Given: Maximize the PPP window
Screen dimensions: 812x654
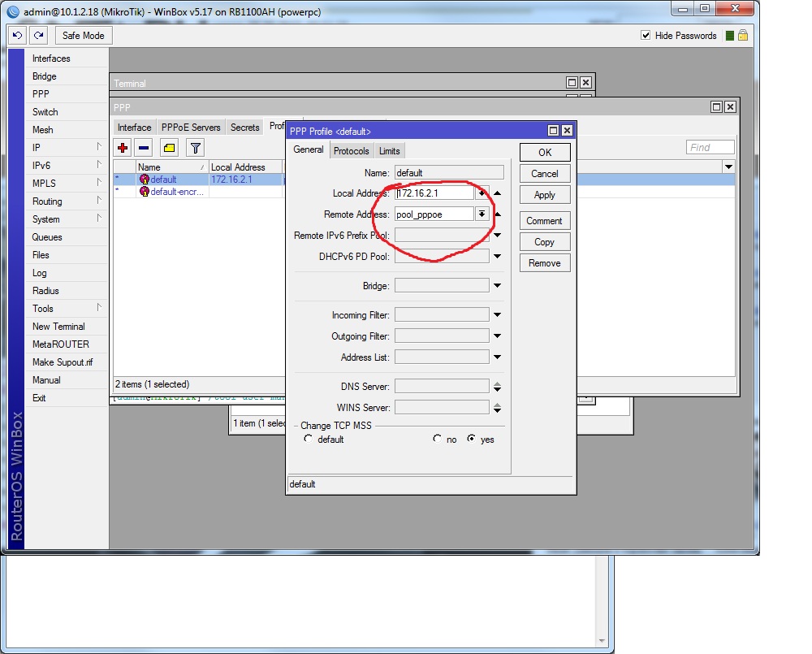Looking at the screenshot, I should [717, 106].
